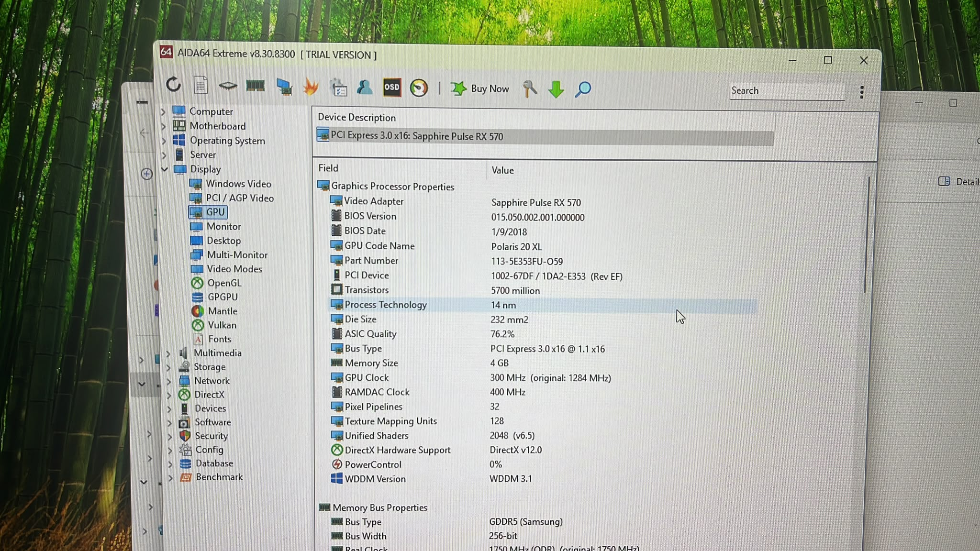Select the GPU Clock row
Image resolution: width=980 pixels, height=551 pixels.
(543, 378)
